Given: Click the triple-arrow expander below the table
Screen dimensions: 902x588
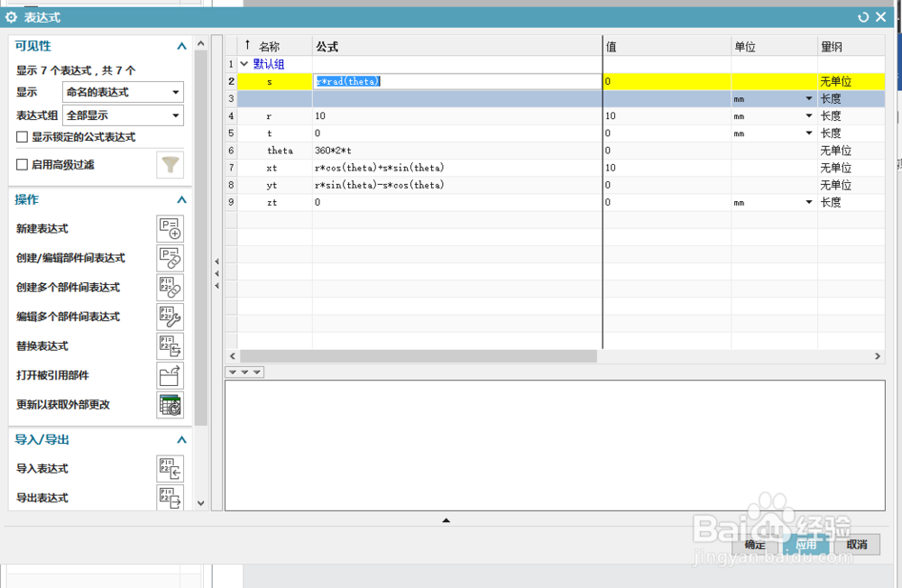Looking at the screenshot, I should coord(244,372).
